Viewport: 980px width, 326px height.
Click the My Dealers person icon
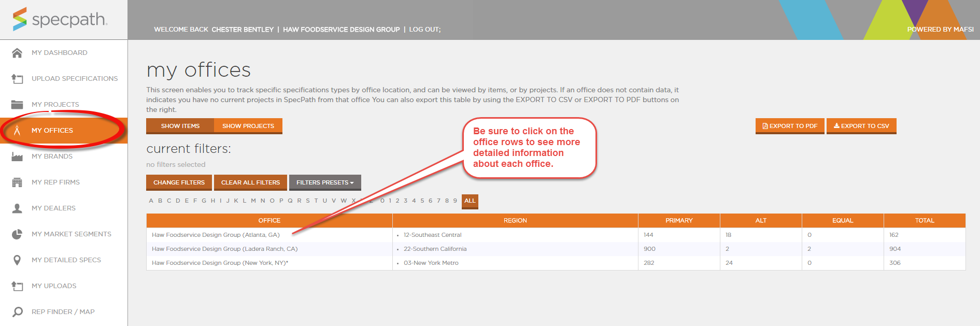(17, 208)
